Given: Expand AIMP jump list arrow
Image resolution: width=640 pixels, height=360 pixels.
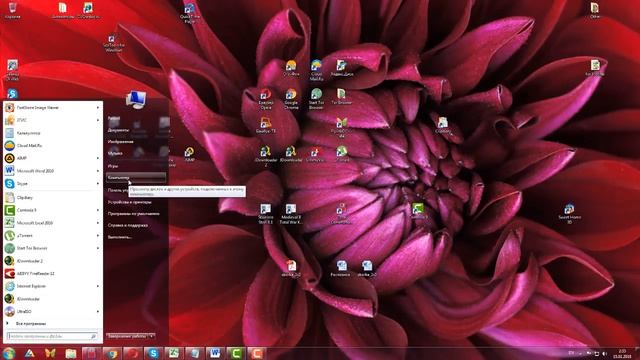Looking at the screenshot, I should coord(98,158).
